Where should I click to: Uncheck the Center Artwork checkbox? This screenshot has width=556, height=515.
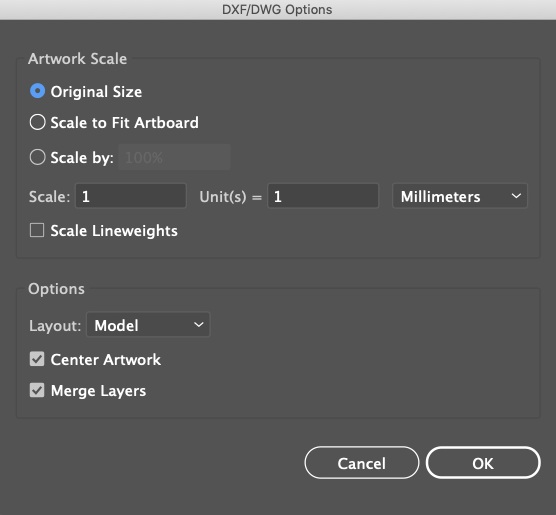tap(37, 359)
